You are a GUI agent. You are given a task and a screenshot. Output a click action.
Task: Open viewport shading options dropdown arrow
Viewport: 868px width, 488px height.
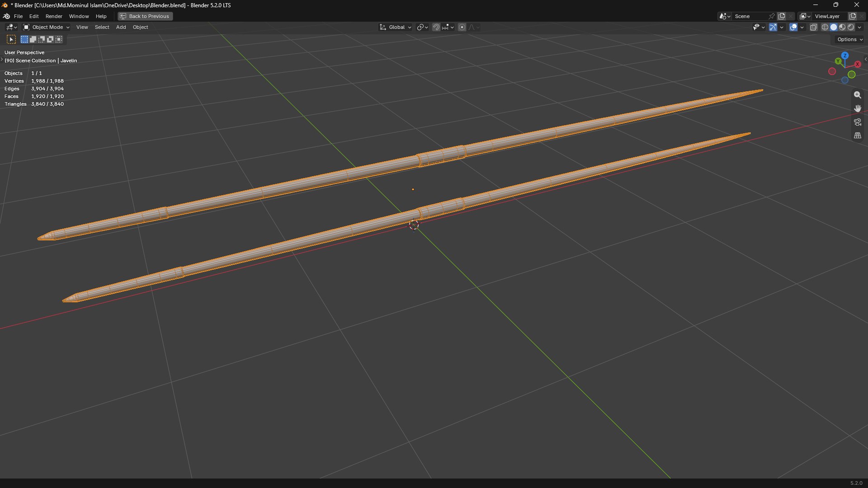click(x=860, y=27)
